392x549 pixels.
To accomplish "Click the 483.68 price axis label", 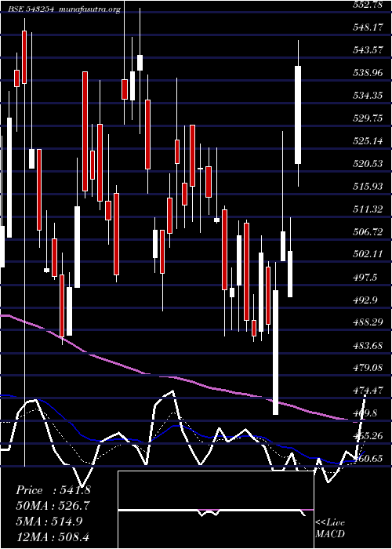I will click(x=368, y=346).
